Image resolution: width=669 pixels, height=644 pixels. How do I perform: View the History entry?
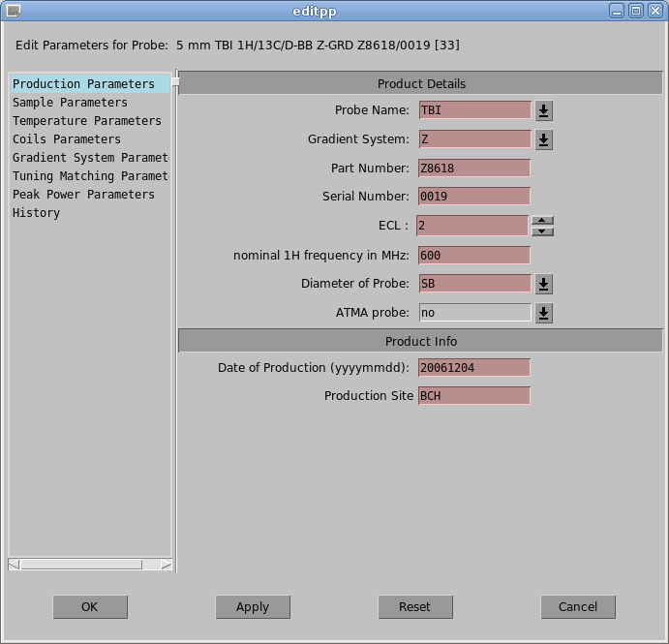pyautogui.click(x=36, y=213)
